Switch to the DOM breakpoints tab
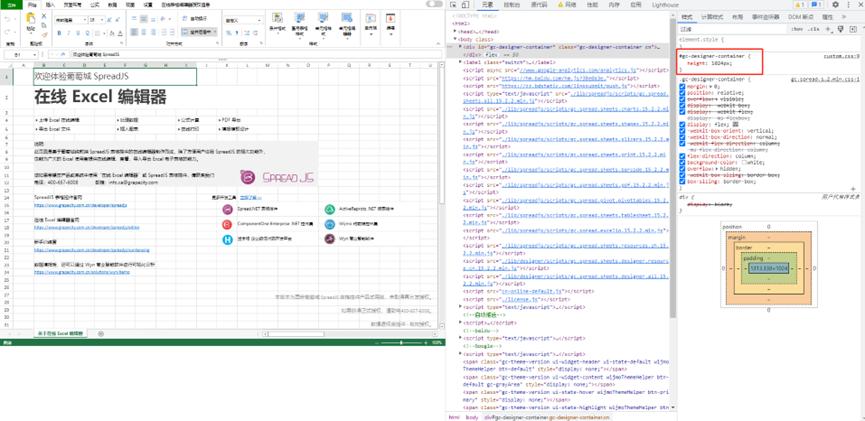 coord(800,17)
